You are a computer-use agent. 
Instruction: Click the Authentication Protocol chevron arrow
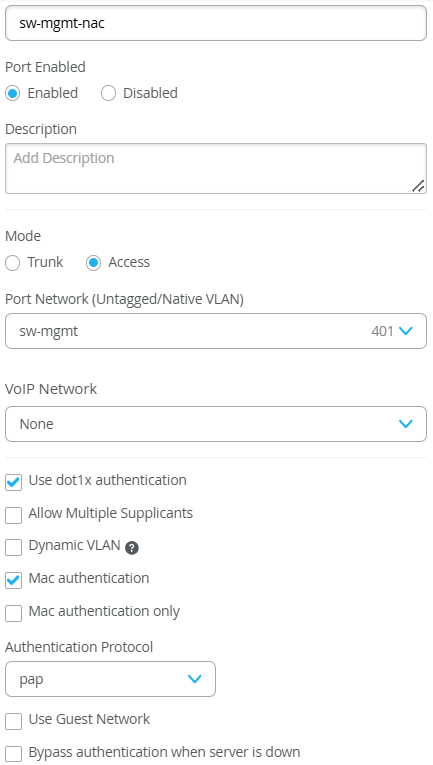[x=195, y=679]
